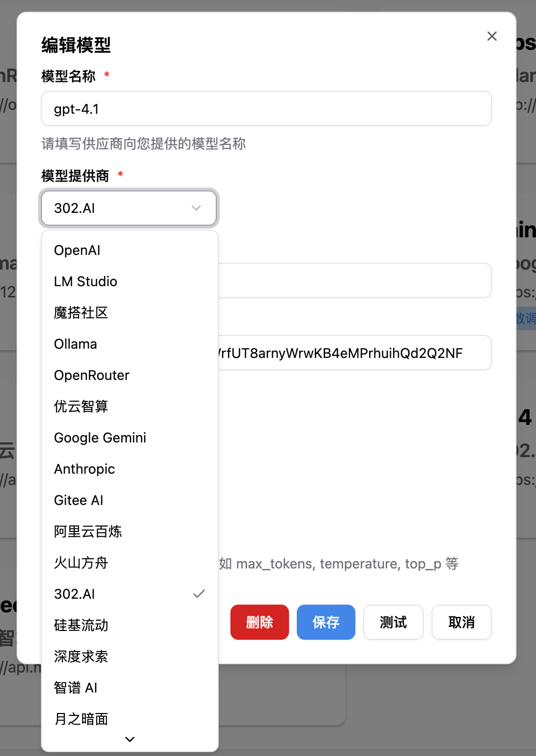Select 魔搭社区 provider option

[81, 313]
